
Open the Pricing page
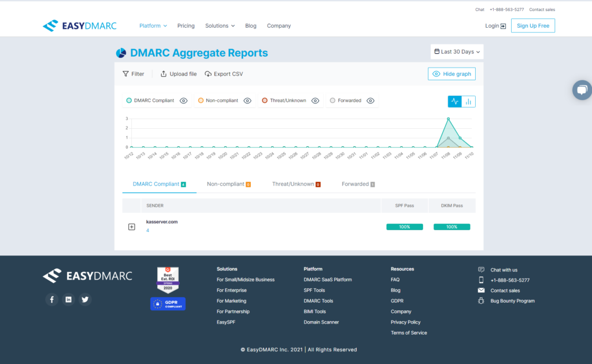point(186,25)
